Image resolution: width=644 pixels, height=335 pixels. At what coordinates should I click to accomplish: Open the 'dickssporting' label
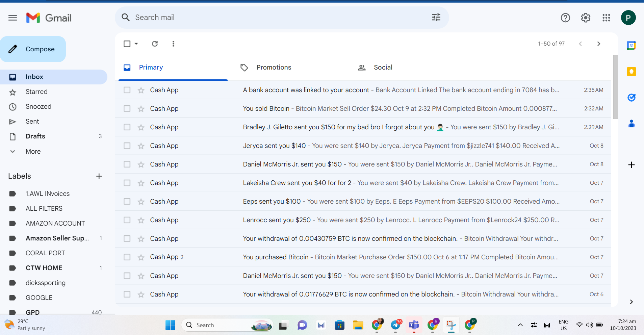(x=46, y=283)
